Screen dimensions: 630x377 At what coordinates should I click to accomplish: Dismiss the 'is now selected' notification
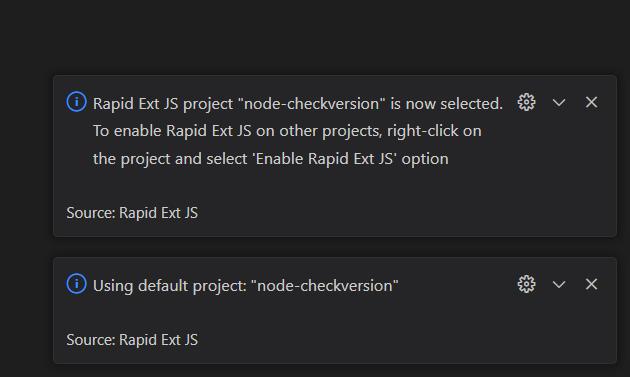click(x=591, y=102)
